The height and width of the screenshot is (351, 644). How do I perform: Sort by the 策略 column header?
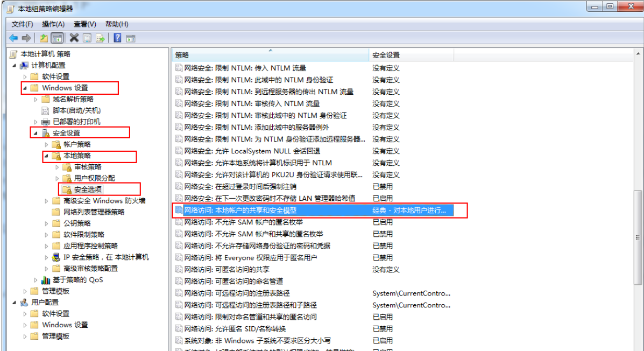270,55
